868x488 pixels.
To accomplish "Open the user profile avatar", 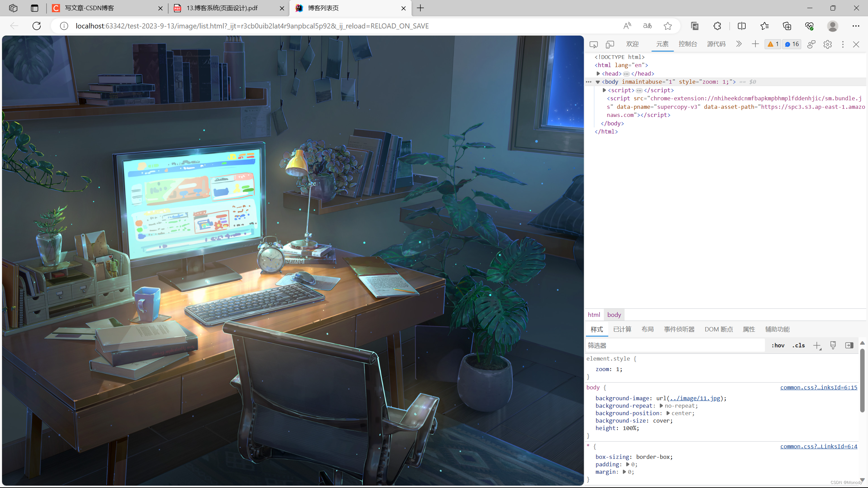I will [x=833, y=26].
